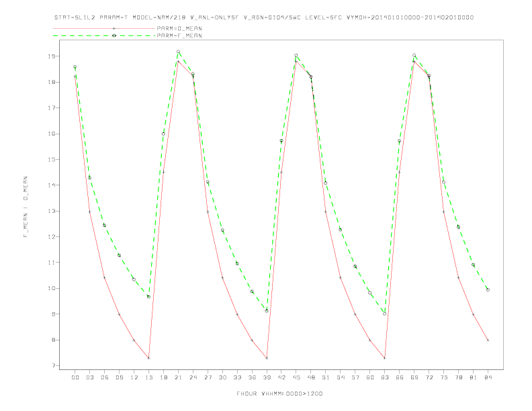Click the y-axis tick label 7
Screen dimensions: 532x411
coord(54,365)
